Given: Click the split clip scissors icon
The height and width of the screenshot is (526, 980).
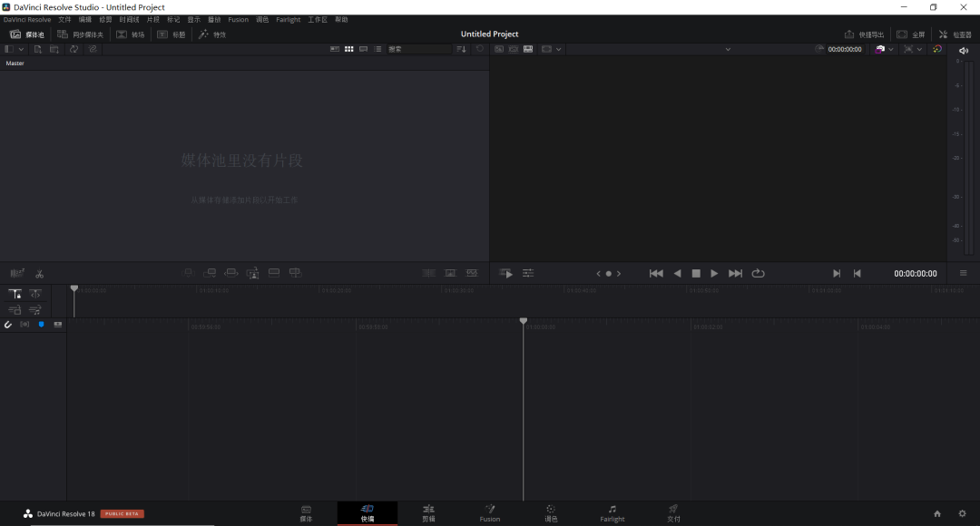Looking at the screenshot, I should pyautogui.click(x=40, y=273).
